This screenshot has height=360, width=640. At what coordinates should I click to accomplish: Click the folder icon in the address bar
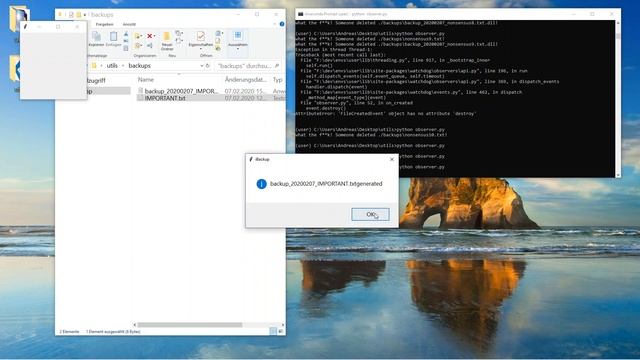click(94, 65)
